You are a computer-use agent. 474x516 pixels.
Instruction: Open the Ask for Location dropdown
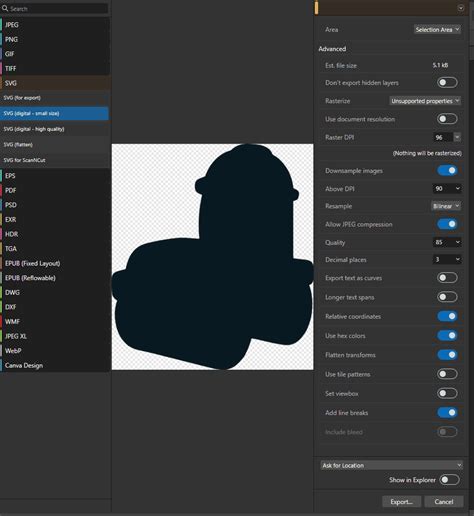click(392, 465)
